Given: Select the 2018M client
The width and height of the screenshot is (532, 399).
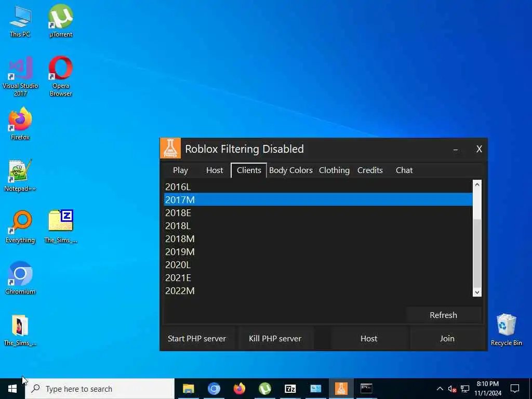Looking at the screenshot, I should [x=318, y=239].
